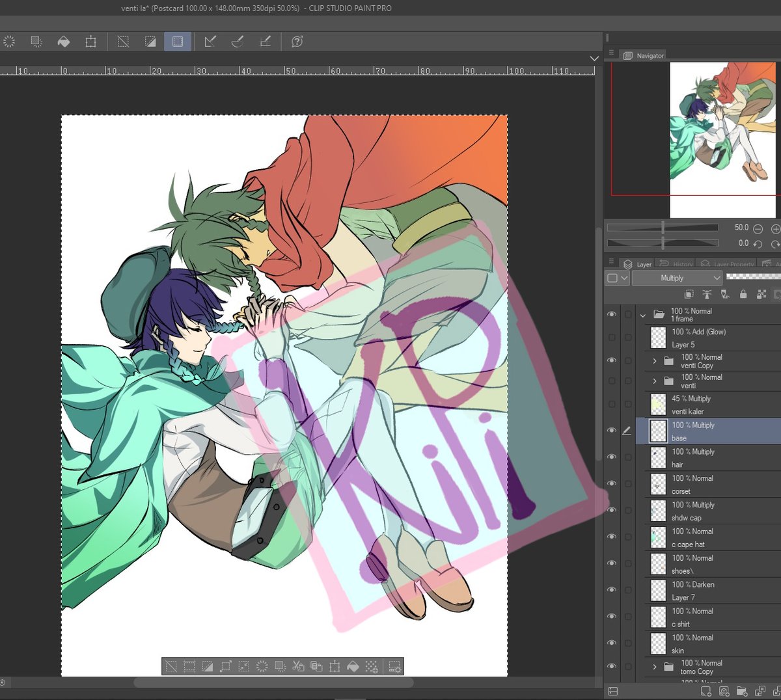Click New tone icon in the selection launcher
This screenshot has width=781, height=700.
tap(372, 666)
